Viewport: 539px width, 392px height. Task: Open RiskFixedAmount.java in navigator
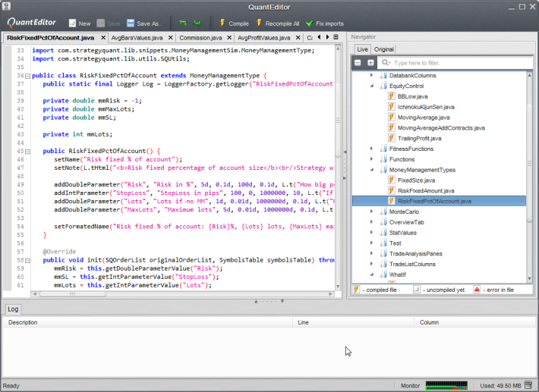[426, 190]
